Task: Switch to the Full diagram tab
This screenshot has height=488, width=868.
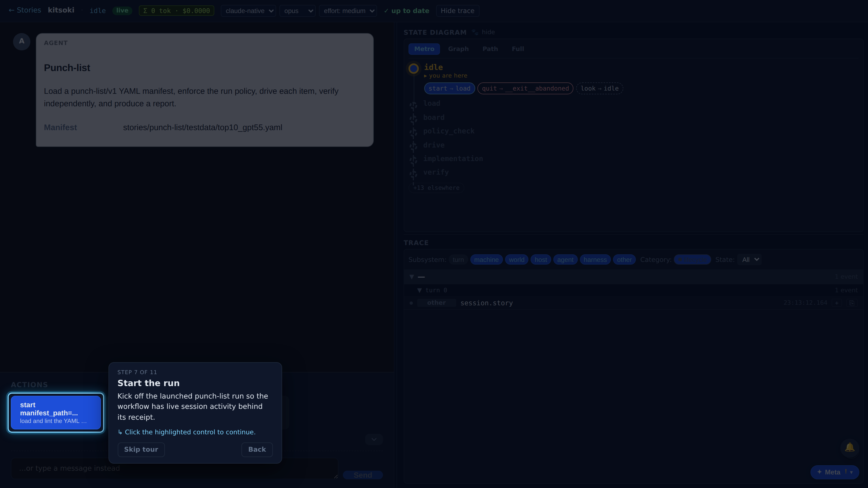Action: coord(518,49)
